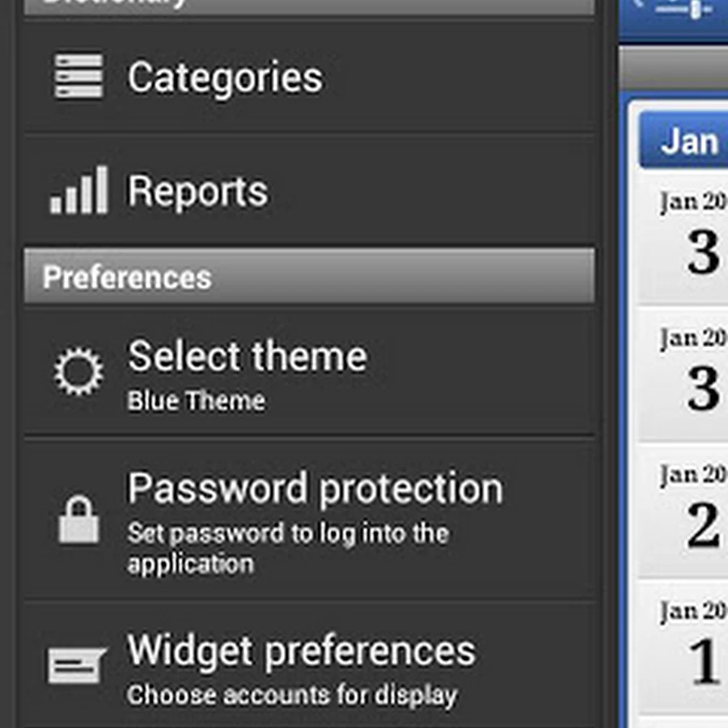
Task: Tap the Widget preferences card icon
Action: click(x=77, y=665)
